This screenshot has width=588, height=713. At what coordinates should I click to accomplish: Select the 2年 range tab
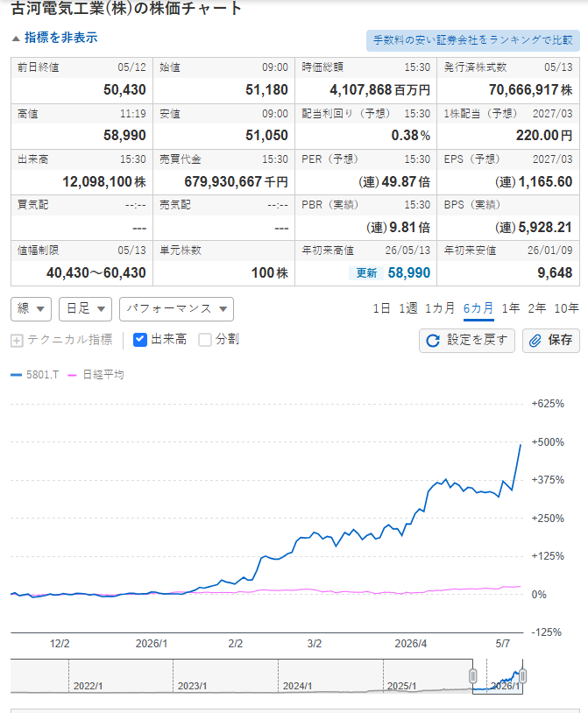537,308
